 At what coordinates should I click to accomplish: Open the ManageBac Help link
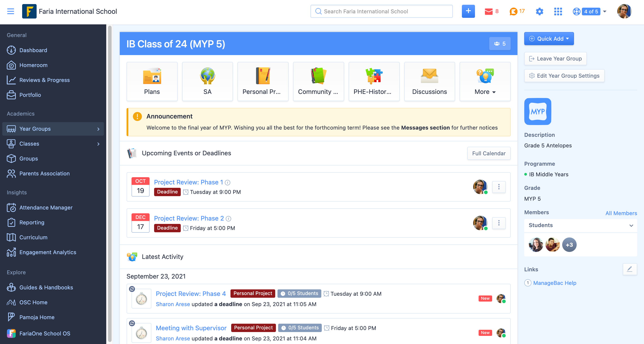554,283
